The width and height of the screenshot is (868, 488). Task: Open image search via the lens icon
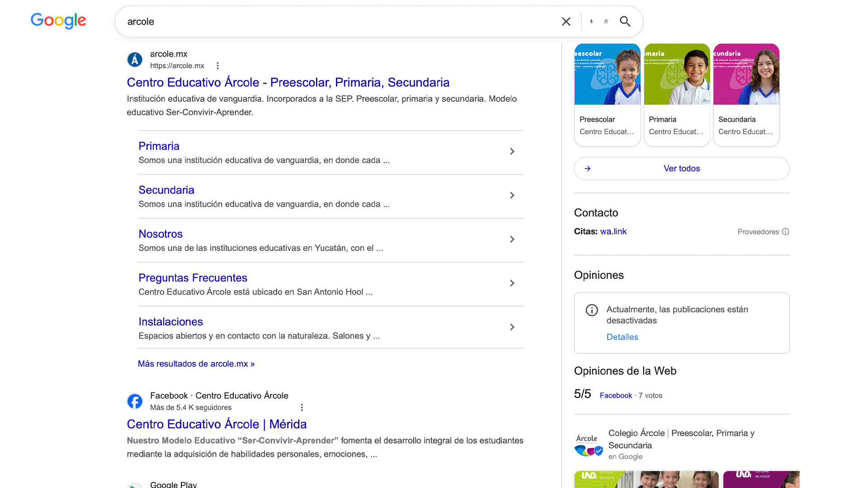click(606, 22)
